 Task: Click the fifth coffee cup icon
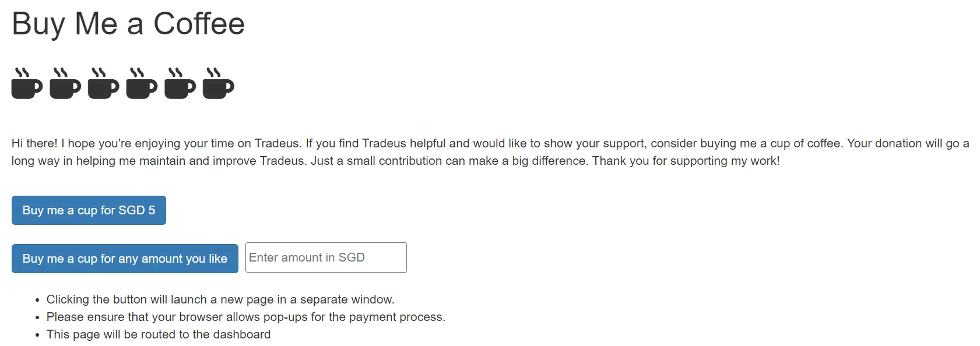click(x=180, y=83)
